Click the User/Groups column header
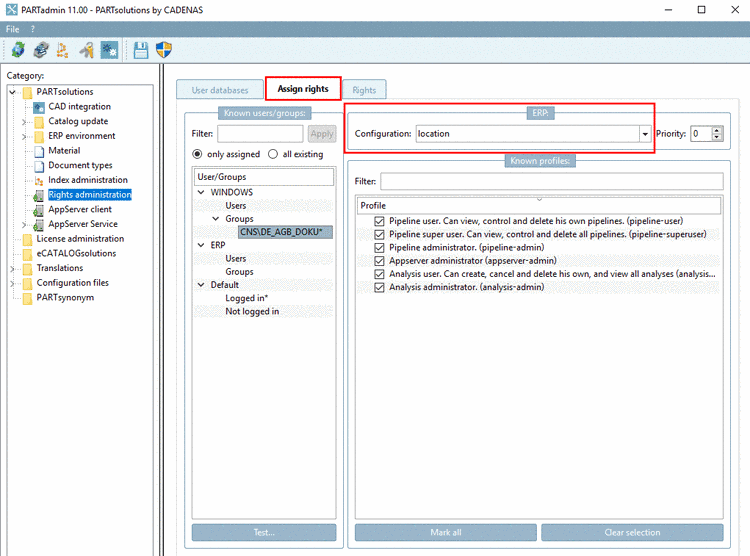750x556 pixels. point(264,177)
